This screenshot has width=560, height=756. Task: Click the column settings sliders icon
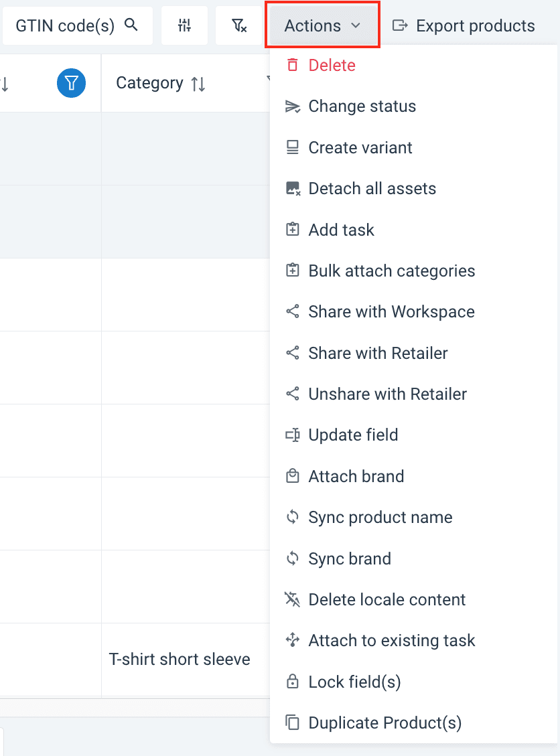[x=185, y=26]
